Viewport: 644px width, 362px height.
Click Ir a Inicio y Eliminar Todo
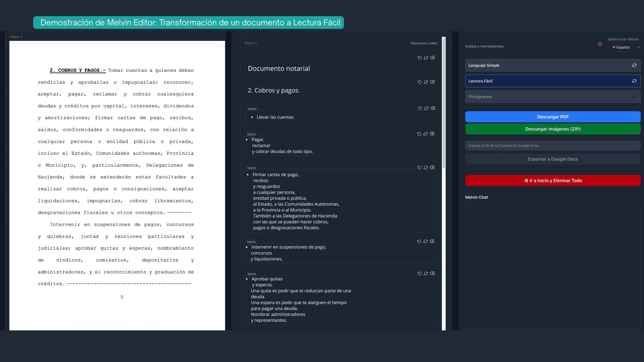point(553,180)
